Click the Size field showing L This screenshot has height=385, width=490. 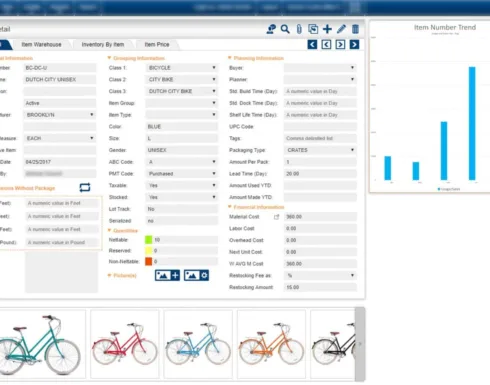point(182,138)
